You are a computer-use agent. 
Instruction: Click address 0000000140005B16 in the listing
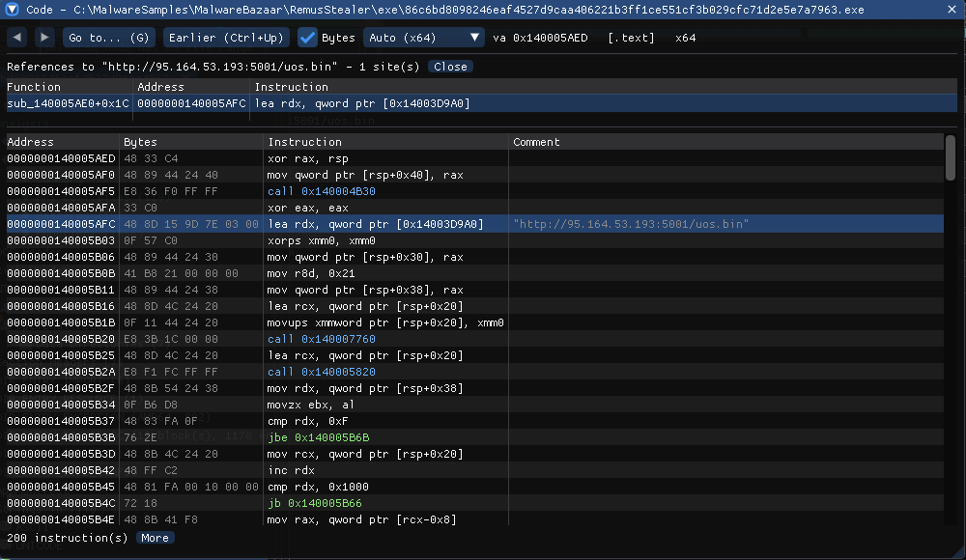[x=61, y=306]
